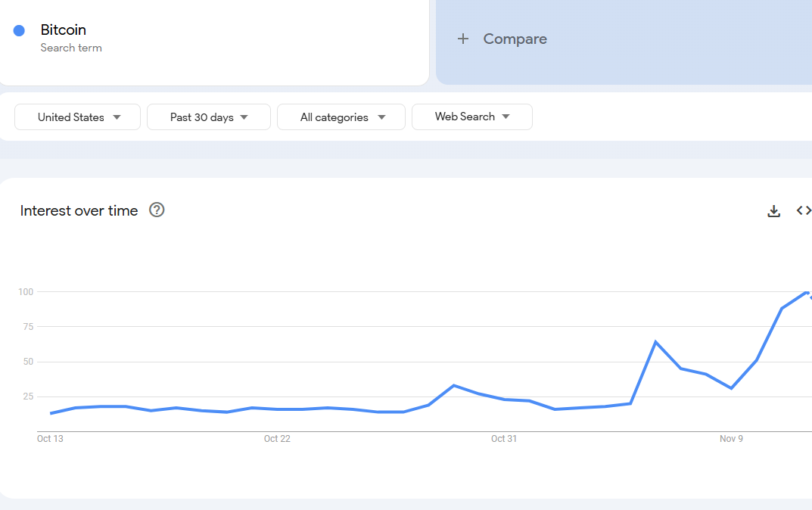Edit the Bitcoin search term

pos(63,30)
